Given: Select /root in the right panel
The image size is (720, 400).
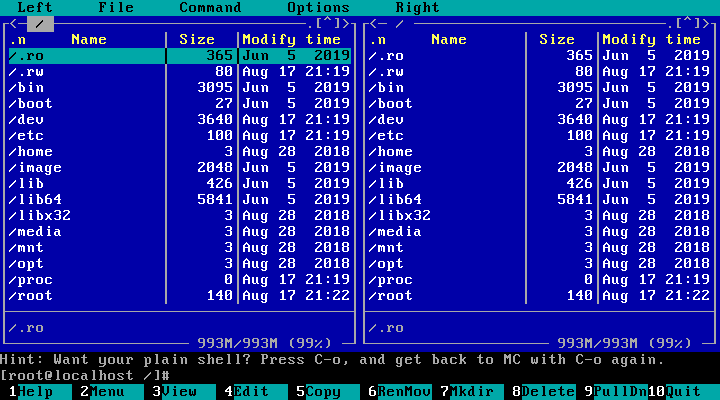Looking at the screenshot, I should (540, 296).
